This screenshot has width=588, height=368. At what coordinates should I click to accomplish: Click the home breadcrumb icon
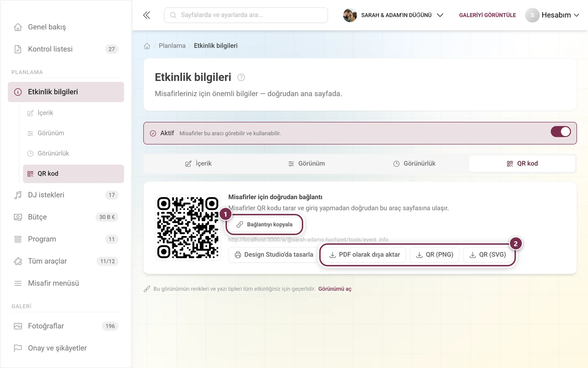click(x=147, y=46)
